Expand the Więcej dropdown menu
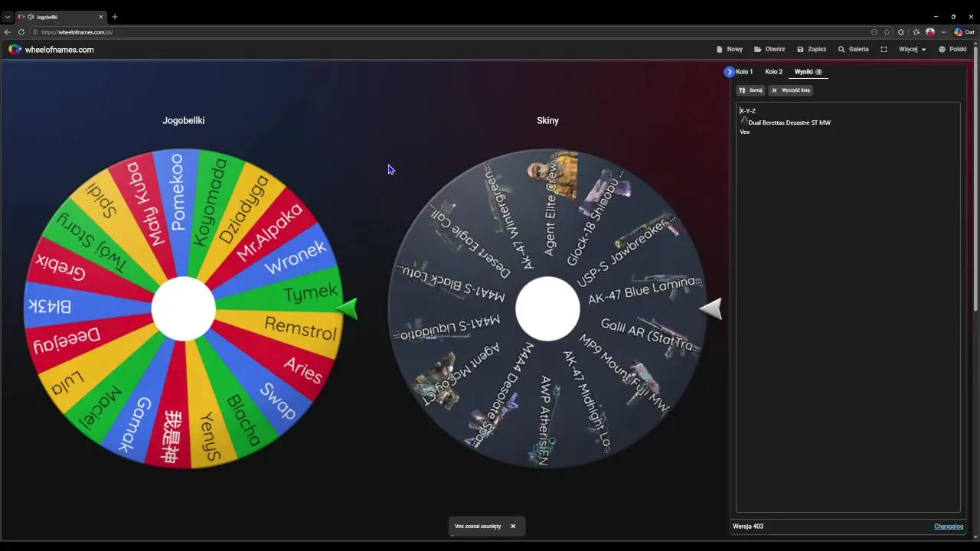Screen dimensions: 980x551 click(x=913, y=49)
